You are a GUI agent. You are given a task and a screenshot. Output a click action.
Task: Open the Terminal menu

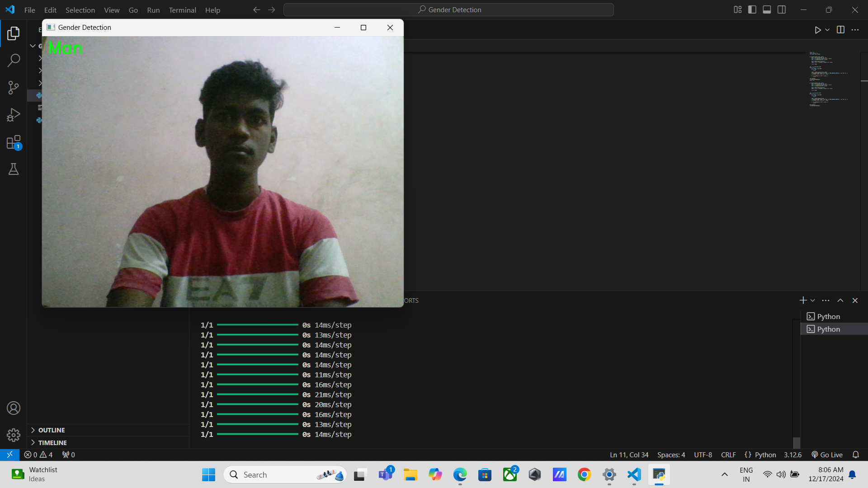[182, 10]
